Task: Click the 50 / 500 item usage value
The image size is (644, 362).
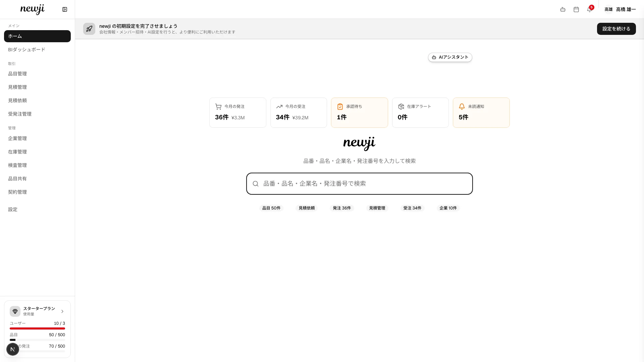Action: point(57,335)
